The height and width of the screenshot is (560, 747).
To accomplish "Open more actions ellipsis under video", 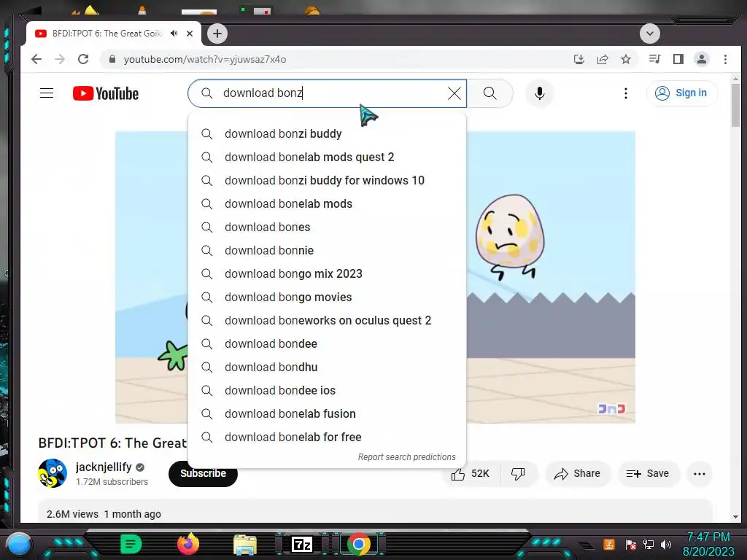I will tap(700, 474).
